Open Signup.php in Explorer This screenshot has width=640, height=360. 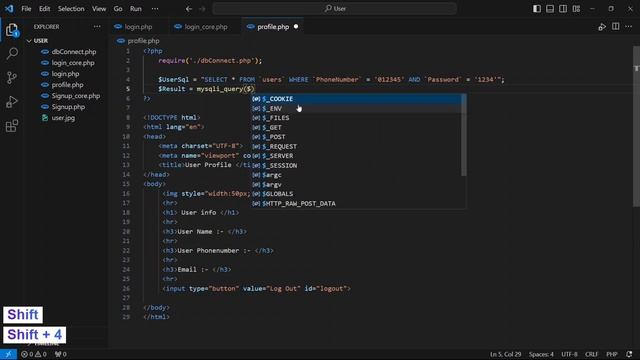tap(67, 107)
